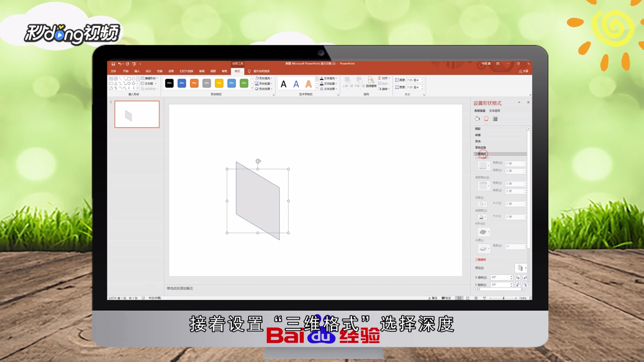
Task: Select the parallelogram shape on slide
Action: point(258,201)
